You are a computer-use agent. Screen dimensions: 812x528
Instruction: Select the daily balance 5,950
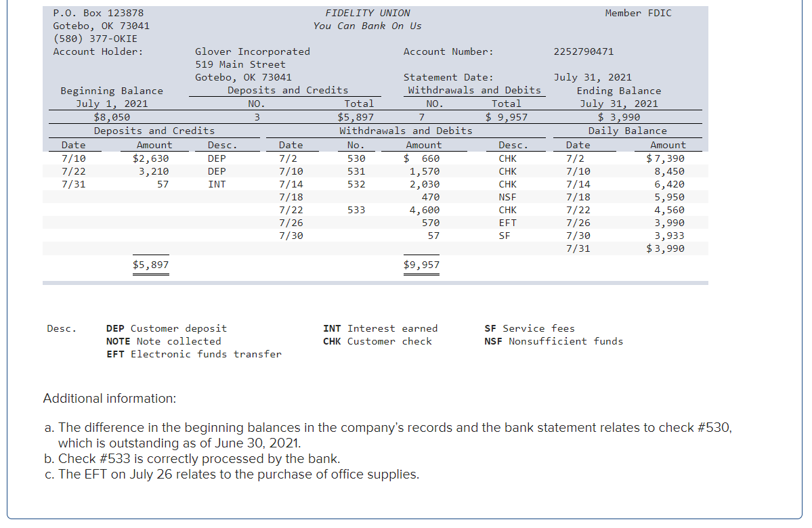(x=670, y=197)
